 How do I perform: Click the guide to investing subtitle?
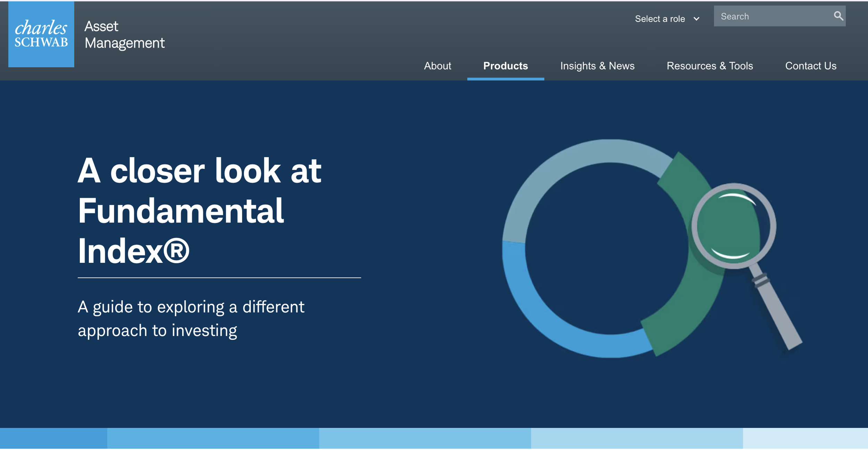[x=191, y=319]
